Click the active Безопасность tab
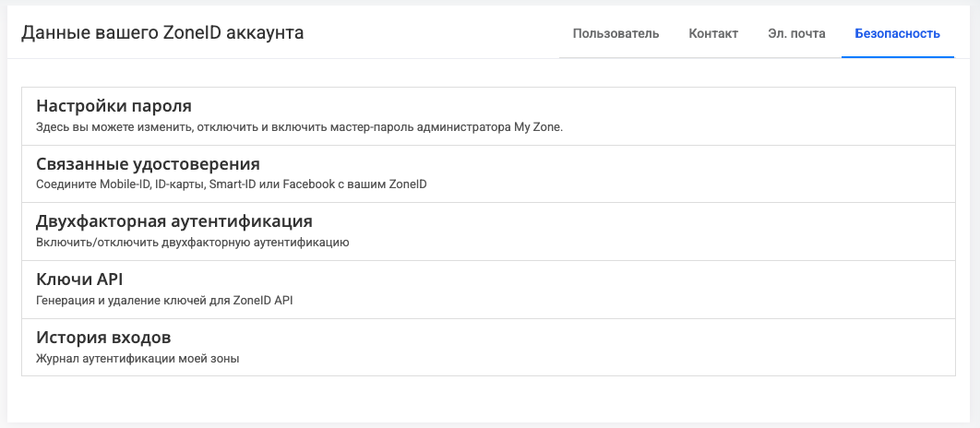Viewport: 980px width, 428px height. [x=897, y=34]
